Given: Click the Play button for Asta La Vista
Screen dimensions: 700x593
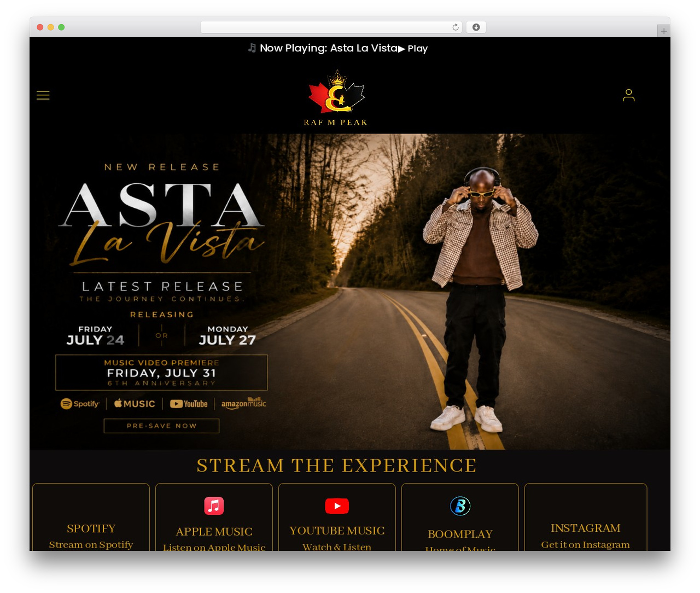Looking at the screenshot, I should click(413, 49).
